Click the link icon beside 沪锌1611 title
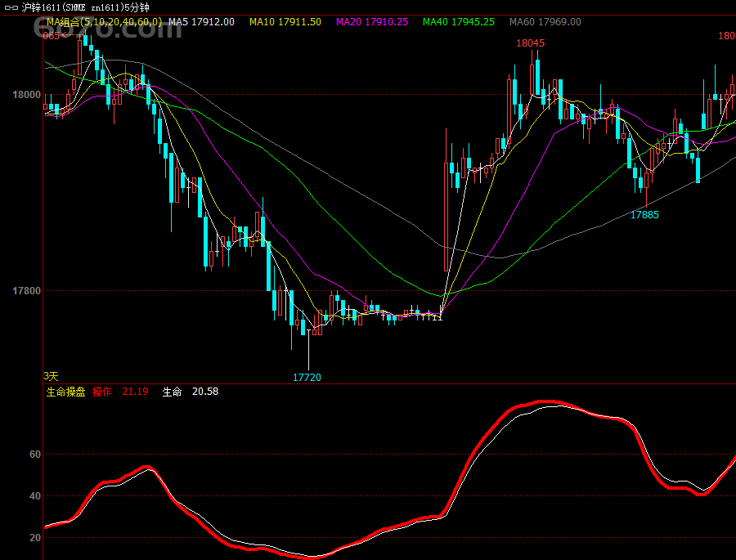This screenshot has height=560, width=736. pyautogui.click(x=11, y=7)
